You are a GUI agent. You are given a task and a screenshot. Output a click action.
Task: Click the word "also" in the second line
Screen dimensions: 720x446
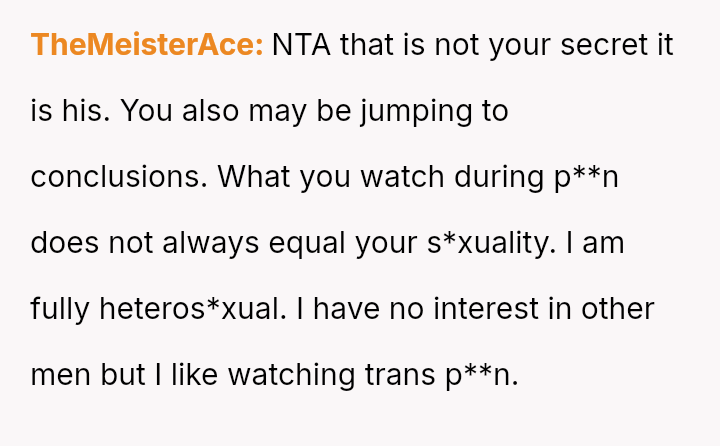(222, 111)
